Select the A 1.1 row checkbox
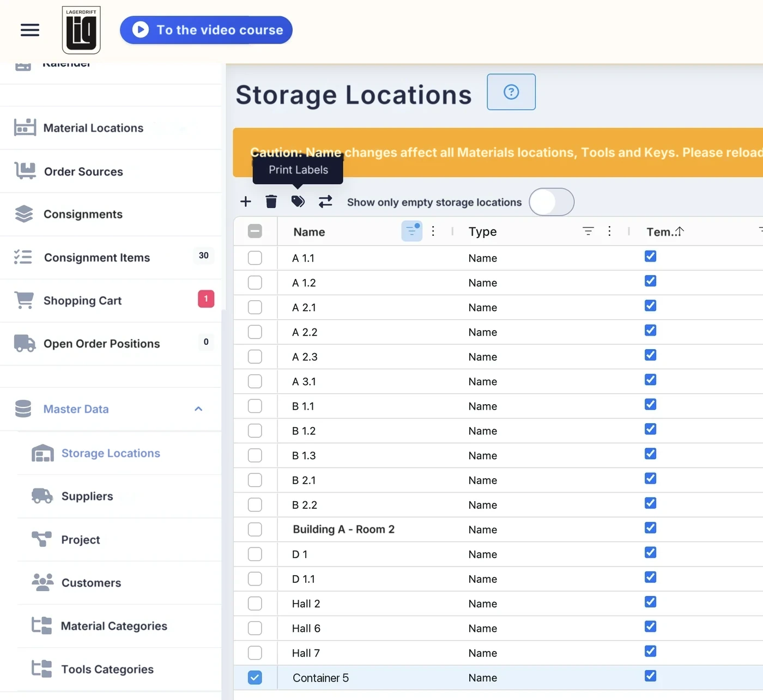This screenshot has width=763, height=700. (255, 258)
